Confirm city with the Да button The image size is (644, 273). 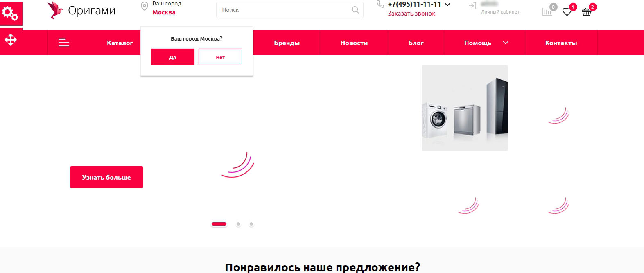coord(173,57)
